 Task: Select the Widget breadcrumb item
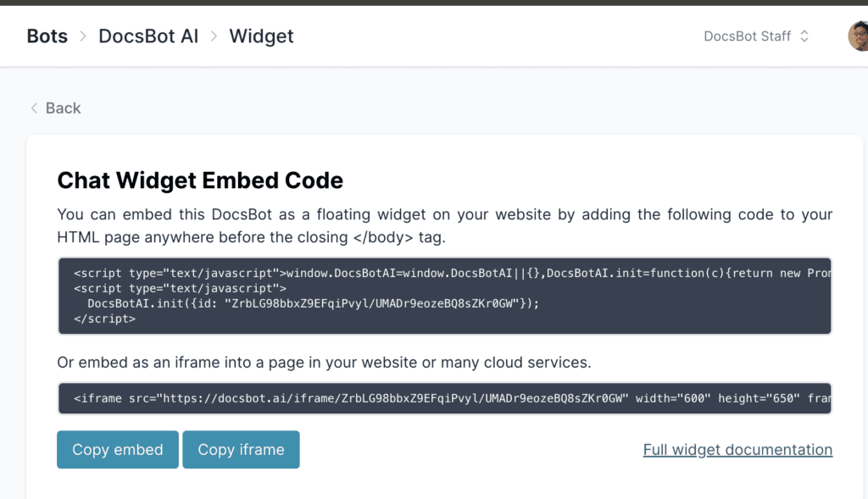pos(261,36)
